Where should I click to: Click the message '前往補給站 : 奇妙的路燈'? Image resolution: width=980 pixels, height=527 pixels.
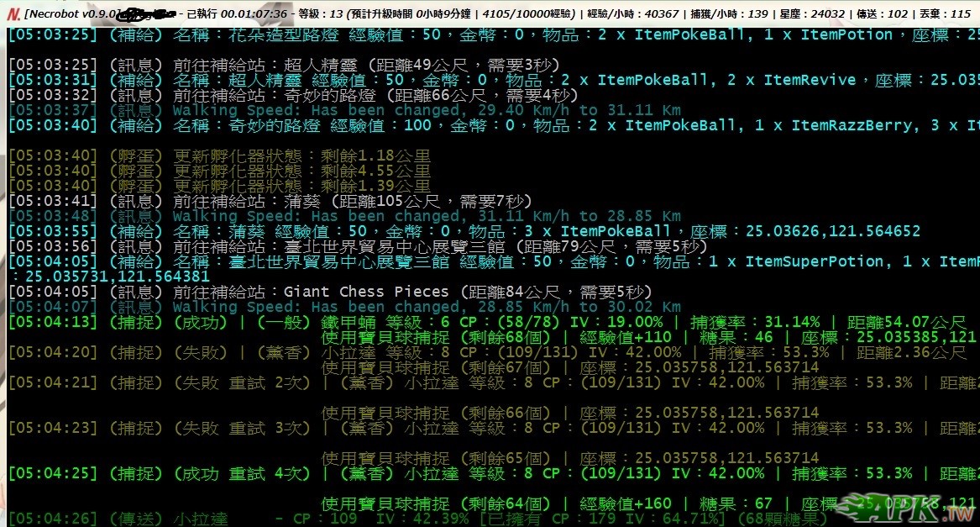coord(375,94)
